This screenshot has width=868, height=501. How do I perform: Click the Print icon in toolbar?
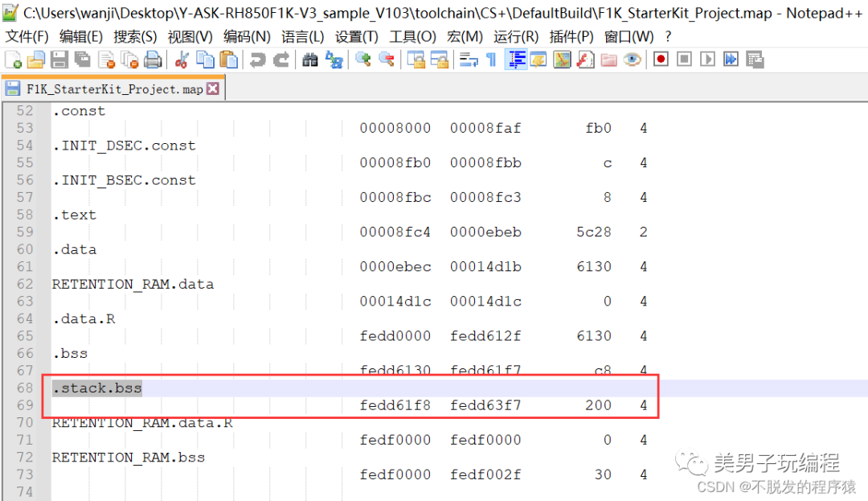coord(153,60)
